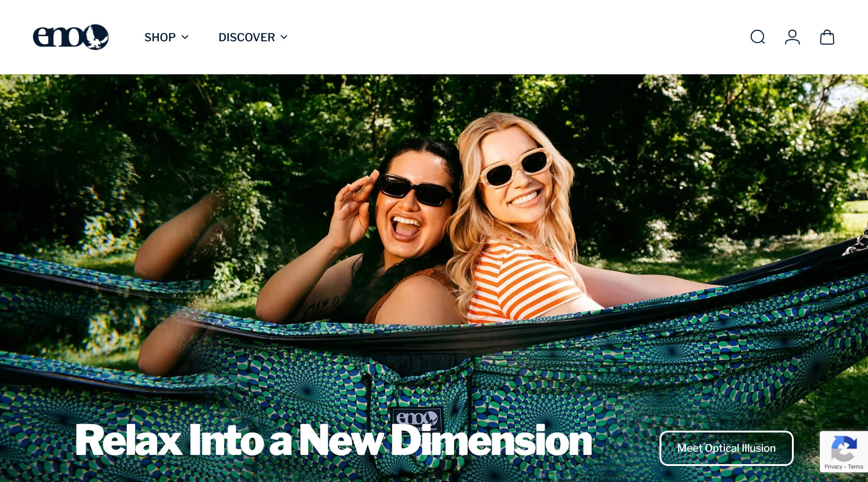Open the search magnifier icon
This screenshot has height=482, width=868.
coord(758,37)
